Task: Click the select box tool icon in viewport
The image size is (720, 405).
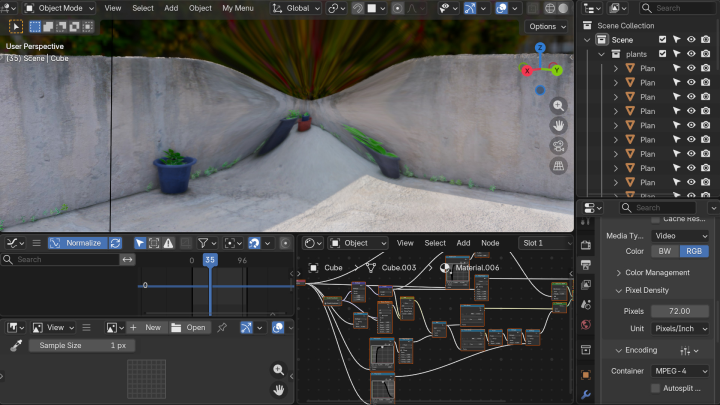Action: coord(16,27)
